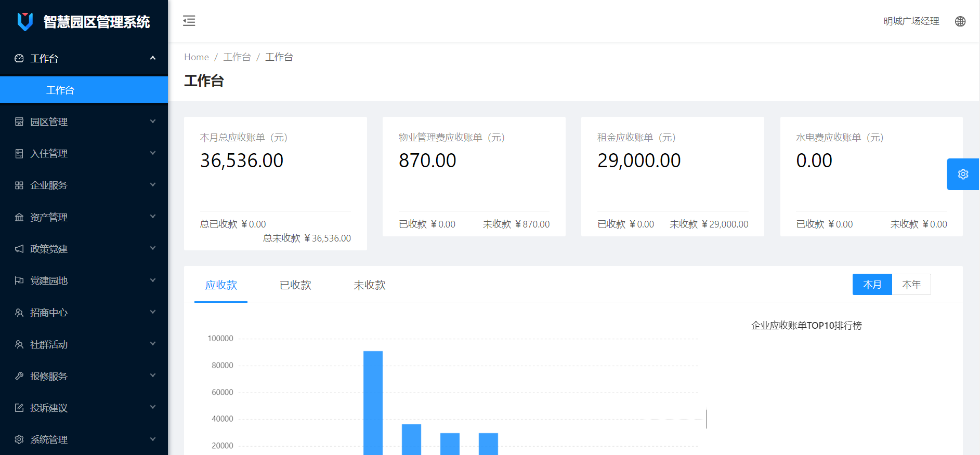Open the floating blue settings gear panel

pyautogui.click(x=963, y=174)
